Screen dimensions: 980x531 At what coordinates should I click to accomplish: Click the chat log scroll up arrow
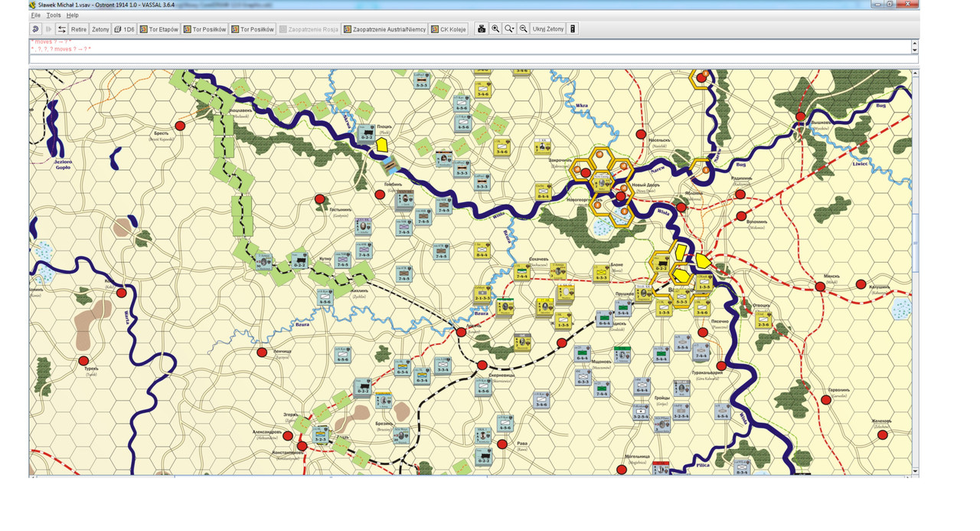point(914,43)
